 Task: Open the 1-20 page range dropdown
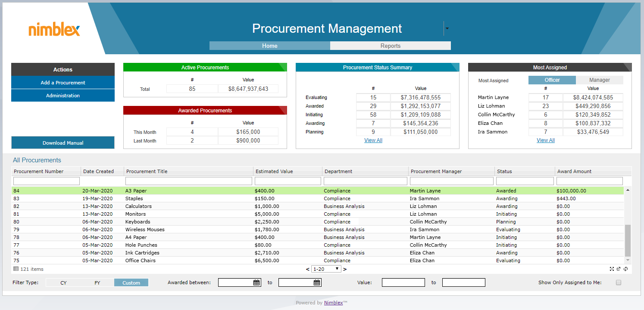(x=326, y=269)
